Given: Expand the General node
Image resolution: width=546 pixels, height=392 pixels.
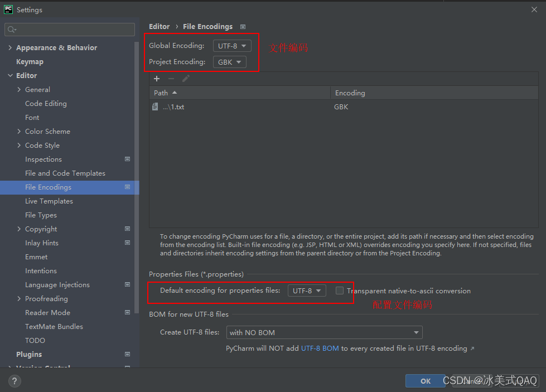Looking at the screenshot, I should tap(19, 89).
